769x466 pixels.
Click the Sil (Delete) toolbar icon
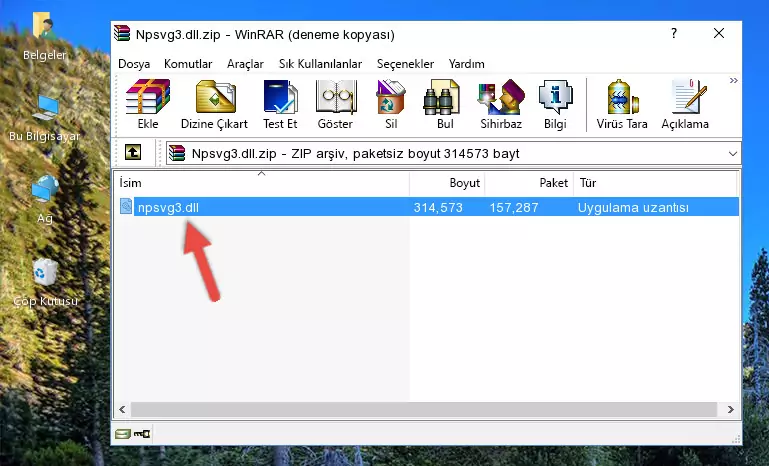[391, 104]
